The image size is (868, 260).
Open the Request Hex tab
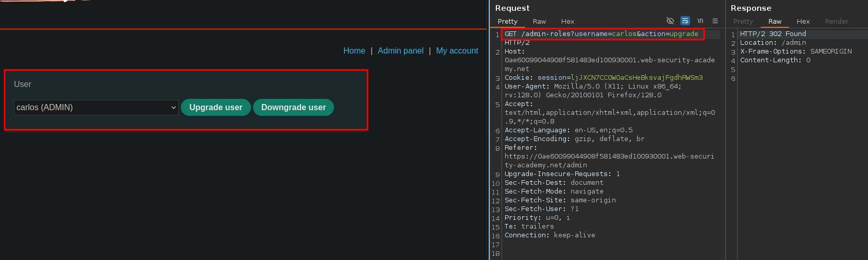click(x=567, y=22)
